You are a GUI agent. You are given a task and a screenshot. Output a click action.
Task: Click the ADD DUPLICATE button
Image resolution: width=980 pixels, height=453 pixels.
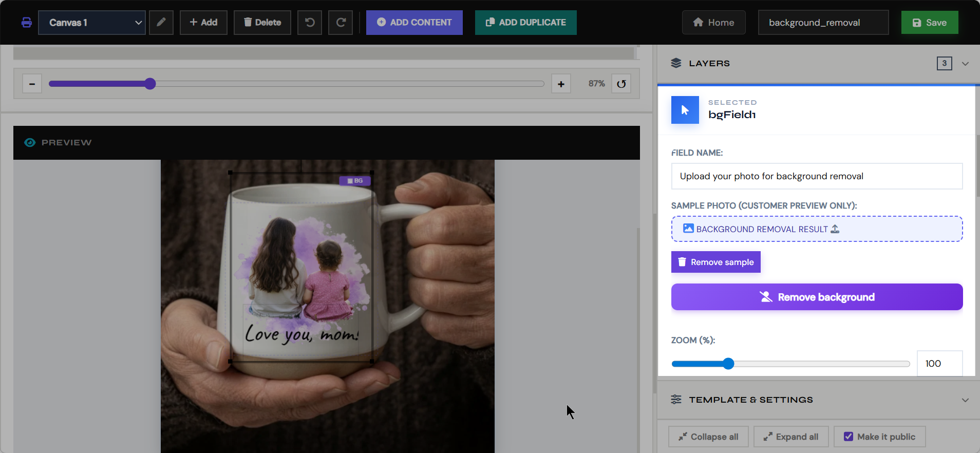click(526, 23)
